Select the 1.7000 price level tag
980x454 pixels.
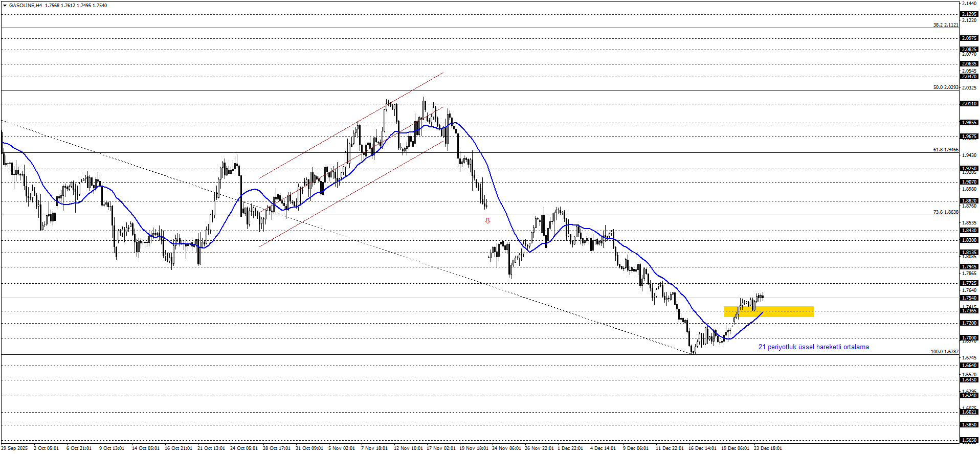pos(969,338)
